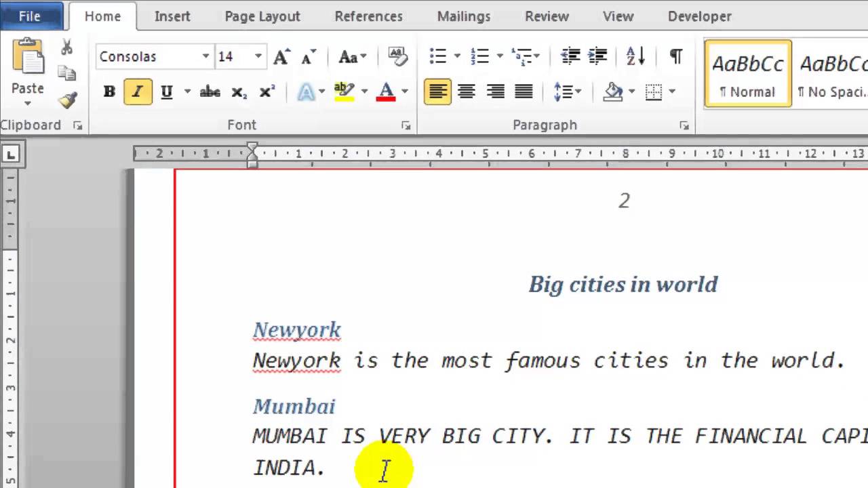Open borders dropdown arrow
868x488 pixels.
click(x=672, y=91)
